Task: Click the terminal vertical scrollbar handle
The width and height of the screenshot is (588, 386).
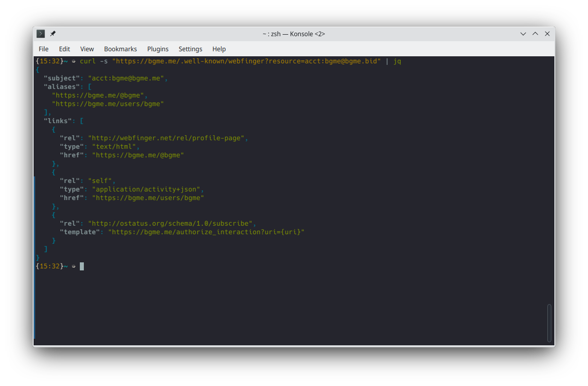Action: pos(549,323)
